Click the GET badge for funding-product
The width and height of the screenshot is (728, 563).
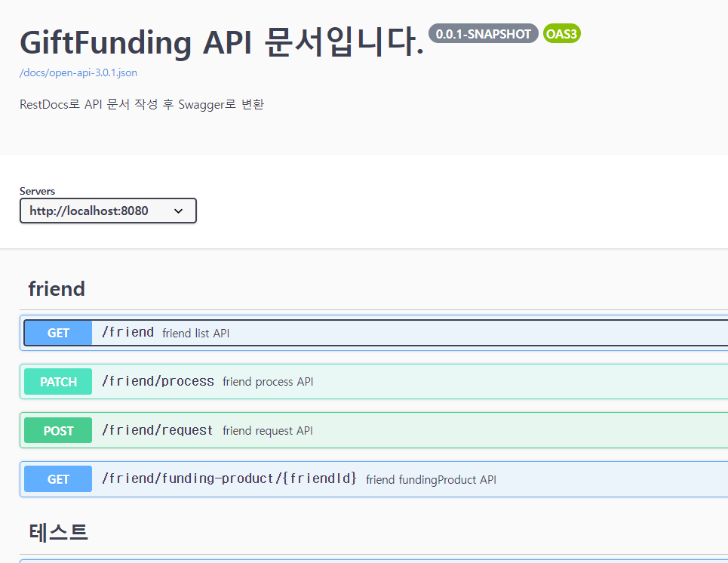pos(58,479)
